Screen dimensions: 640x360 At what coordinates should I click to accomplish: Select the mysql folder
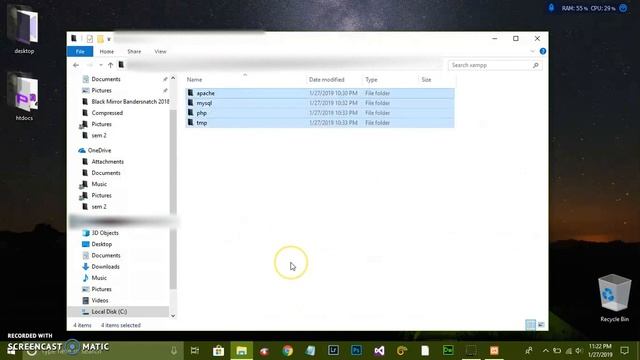coord(320,103)
